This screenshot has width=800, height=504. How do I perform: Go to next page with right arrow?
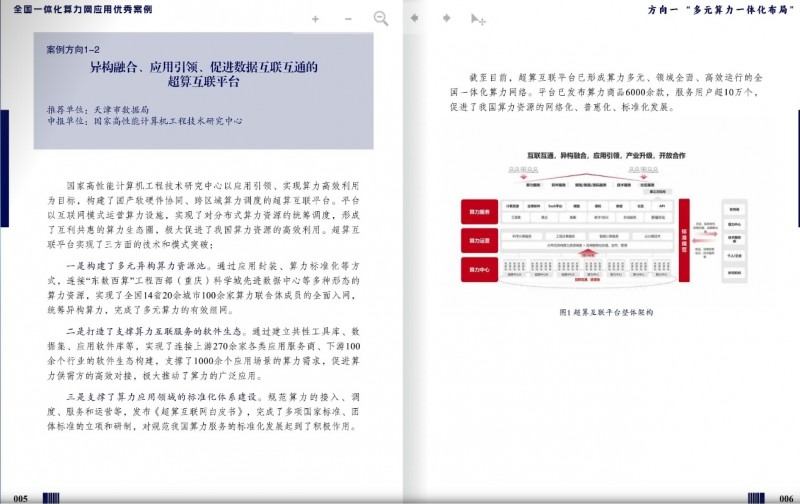tap(446, 18)
